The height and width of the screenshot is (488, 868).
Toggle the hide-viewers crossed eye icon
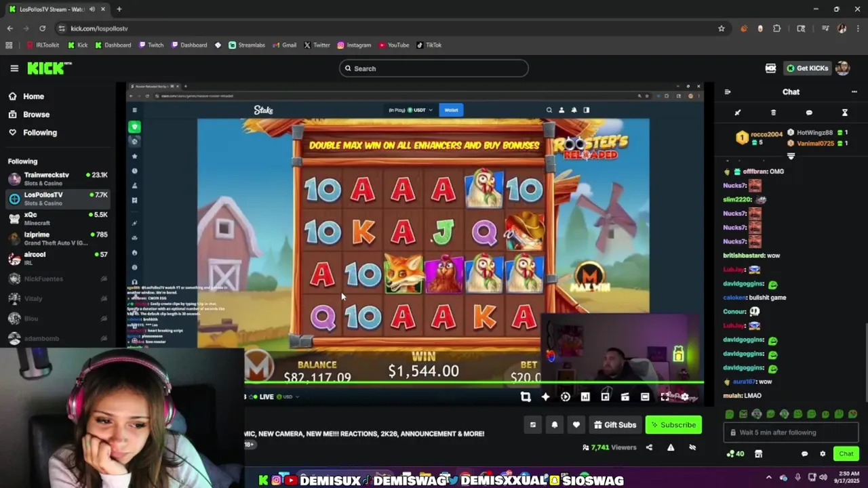[692, 447]
